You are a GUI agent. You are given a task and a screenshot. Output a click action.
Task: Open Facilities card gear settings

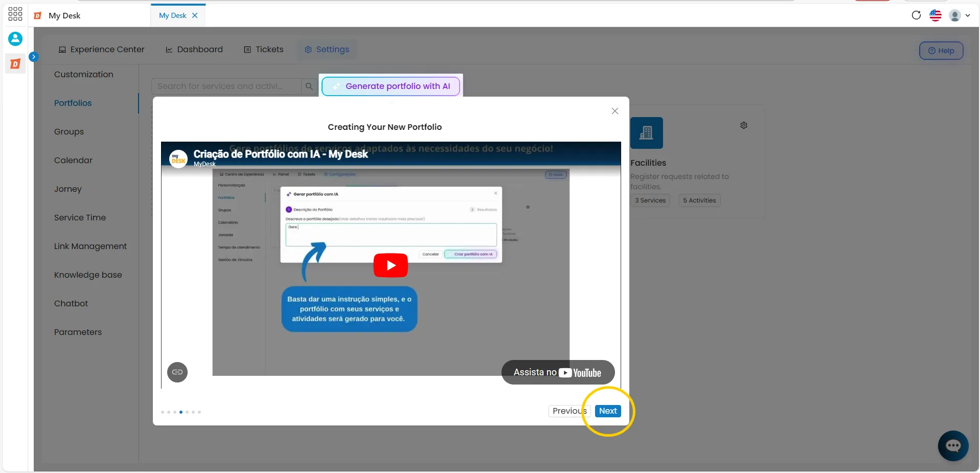744,125
